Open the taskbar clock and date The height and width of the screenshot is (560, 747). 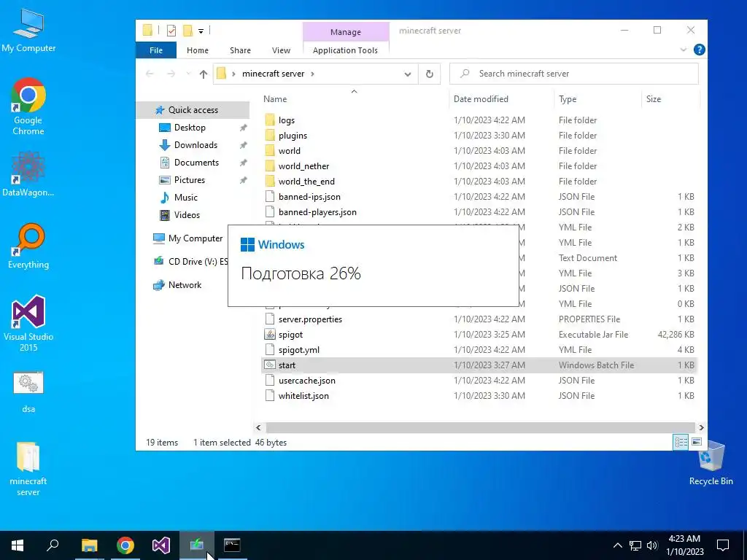[x=684, y=545]
